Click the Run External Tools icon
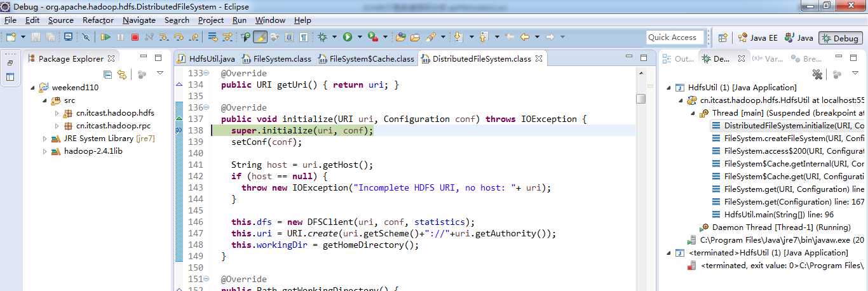 (x=372, y=37)
